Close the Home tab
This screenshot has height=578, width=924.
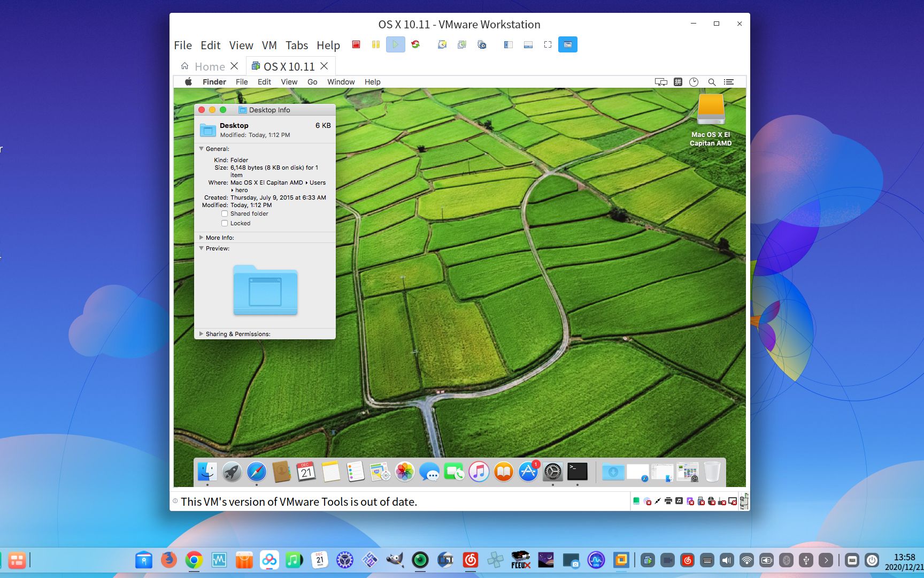pyautogui.click(x=234, y=66)
